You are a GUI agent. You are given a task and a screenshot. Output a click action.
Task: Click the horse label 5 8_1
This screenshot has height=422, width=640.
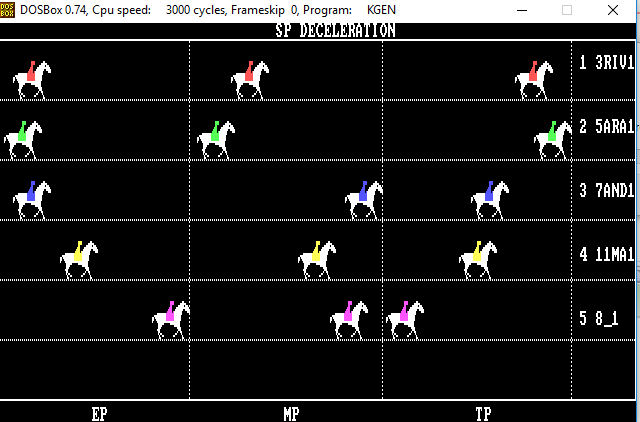(x=599, y=318)
